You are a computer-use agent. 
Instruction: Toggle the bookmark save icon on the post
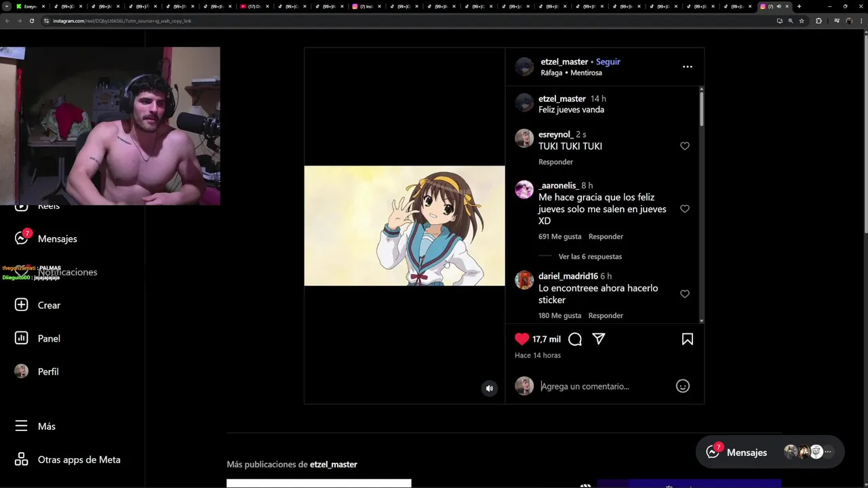click(687, 339)
